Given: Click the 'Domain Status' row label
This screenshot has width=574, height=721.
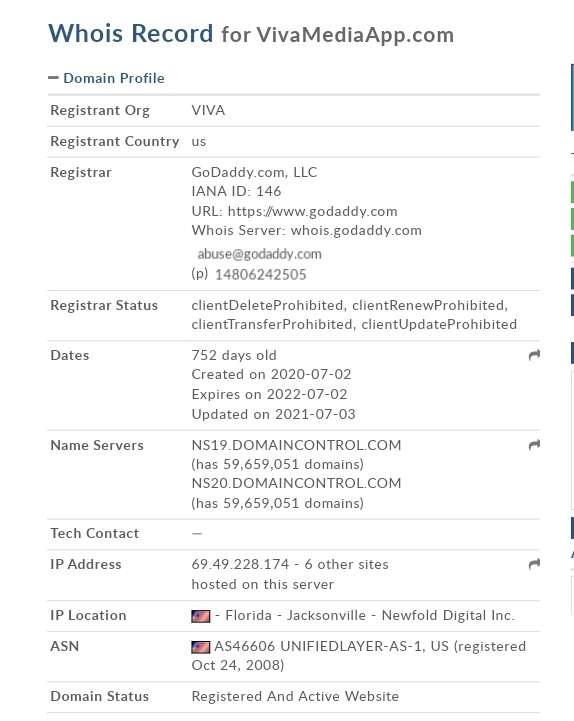Looking at the screenshot, I should (x=100, y=696).
